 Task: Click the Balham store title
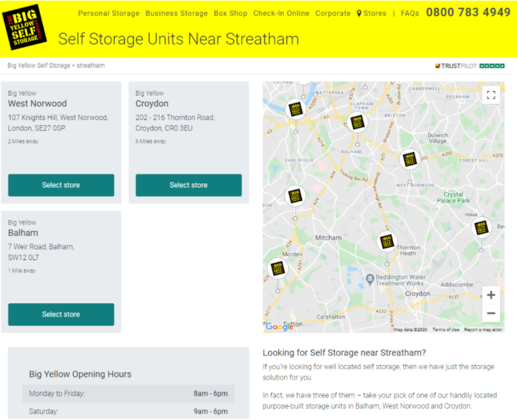[23, 233]
